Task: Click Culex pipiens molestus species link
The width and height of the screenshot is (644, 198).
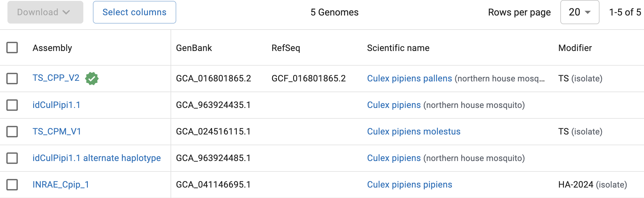Action: (413, 132)
